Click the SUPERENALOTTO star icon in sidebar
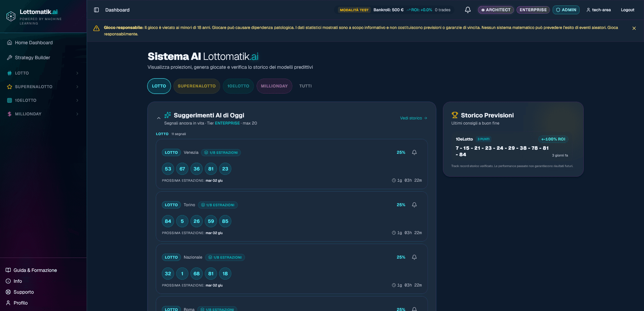644x311 pixels. coord(10,87)
